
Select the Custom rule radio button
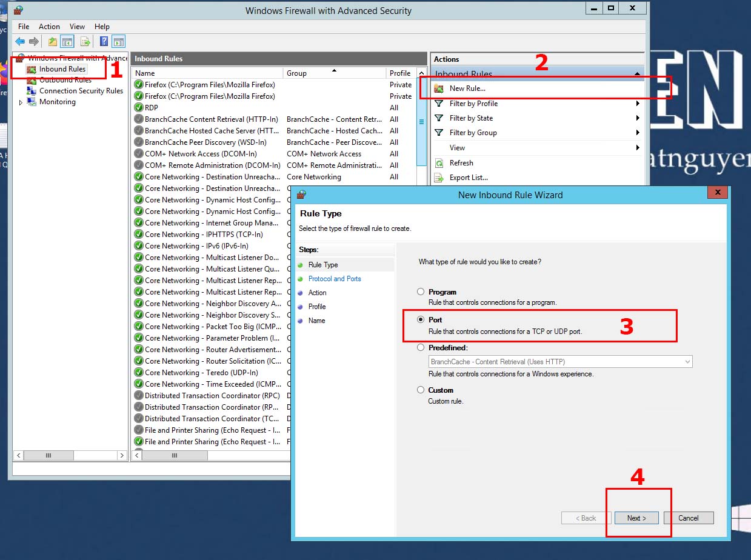tap(421, 390)
